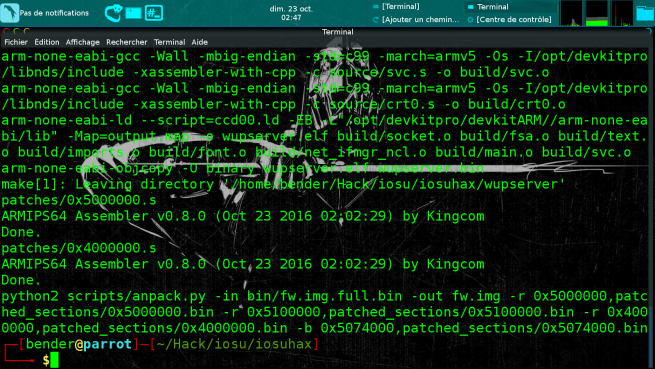Open the memory usage monitor graph
The width and height of the screenshot is (655, 369).
(x=597, y=13)
